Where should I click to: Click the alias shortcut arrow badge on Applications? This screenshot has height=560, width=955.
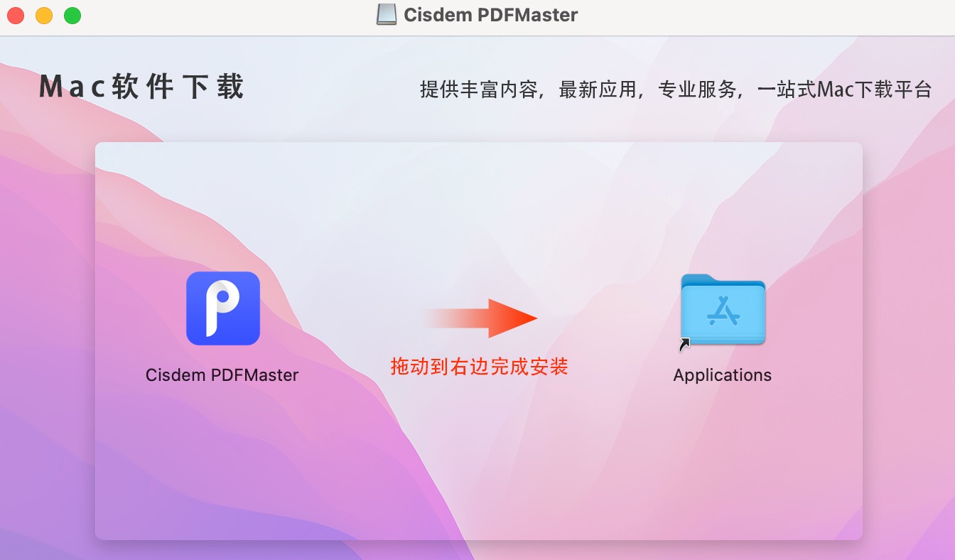click(685, 345)
